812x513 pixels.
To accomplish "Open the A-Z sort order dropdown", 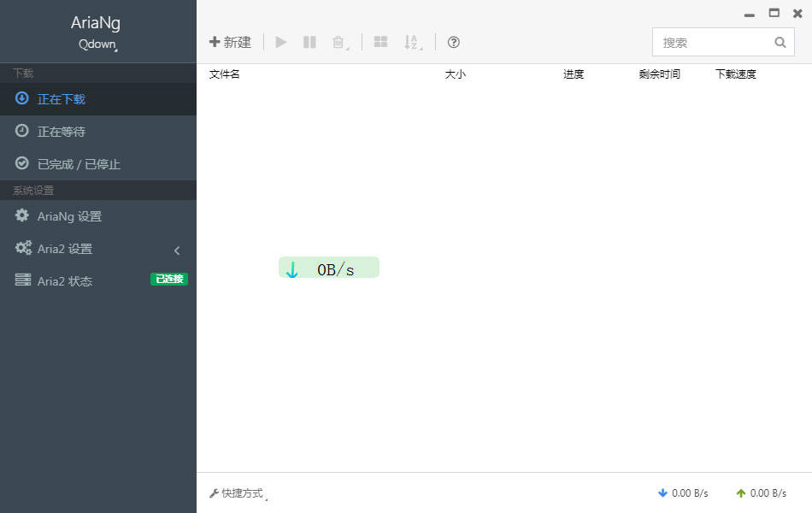I will coord(412,42).
